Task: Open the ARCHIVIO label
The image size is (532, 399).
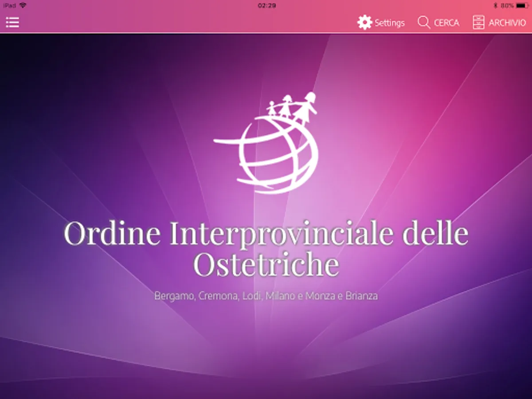Action: point(507,23)
